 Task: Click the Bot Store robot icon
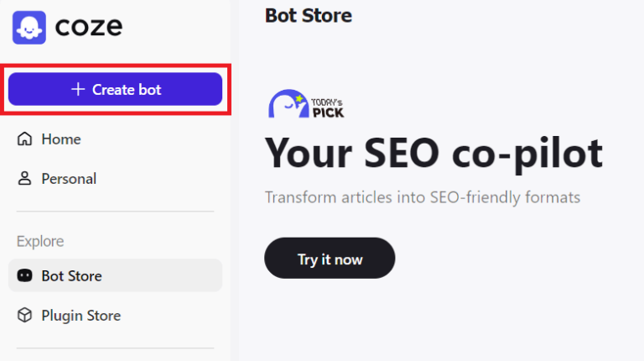25,275
